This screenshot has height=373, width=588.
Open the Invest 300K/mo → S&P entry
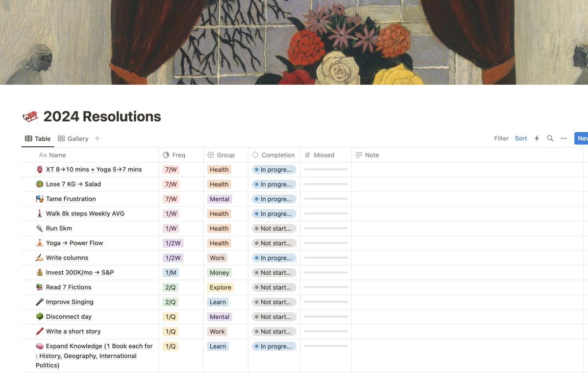[80, 273]
